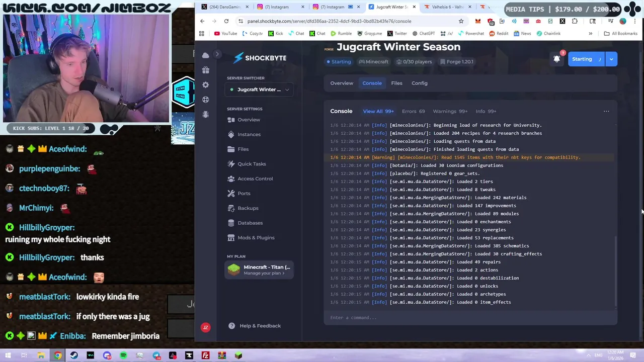Open Windows Start menu

[x=8, y=355]
